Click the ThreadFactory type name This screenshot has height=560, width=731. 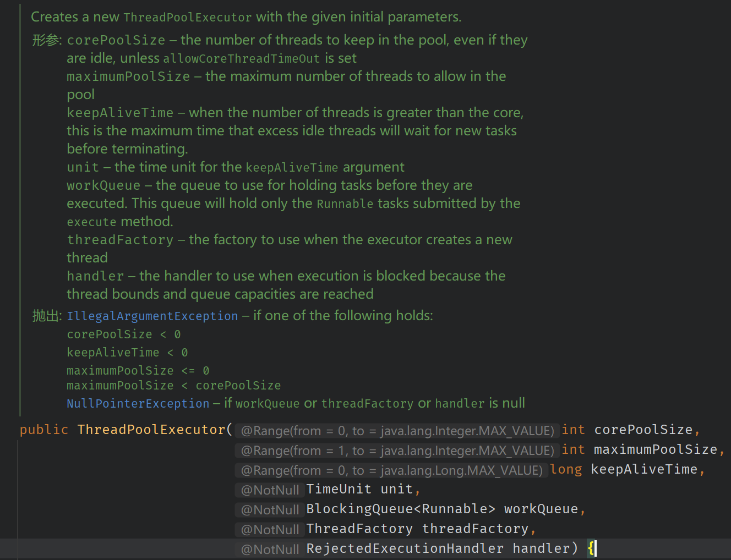[x=359, y=529]
